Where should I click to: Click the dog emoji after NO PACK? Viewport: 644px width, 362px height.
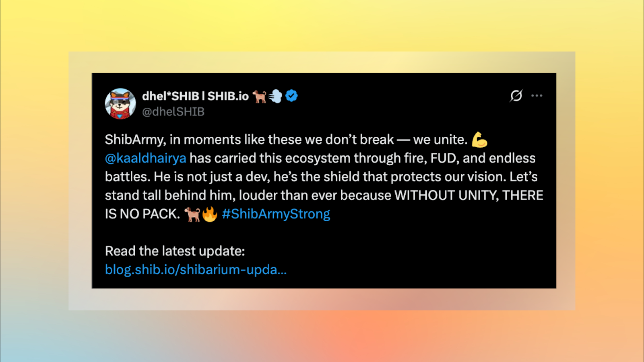coord(192,214)
